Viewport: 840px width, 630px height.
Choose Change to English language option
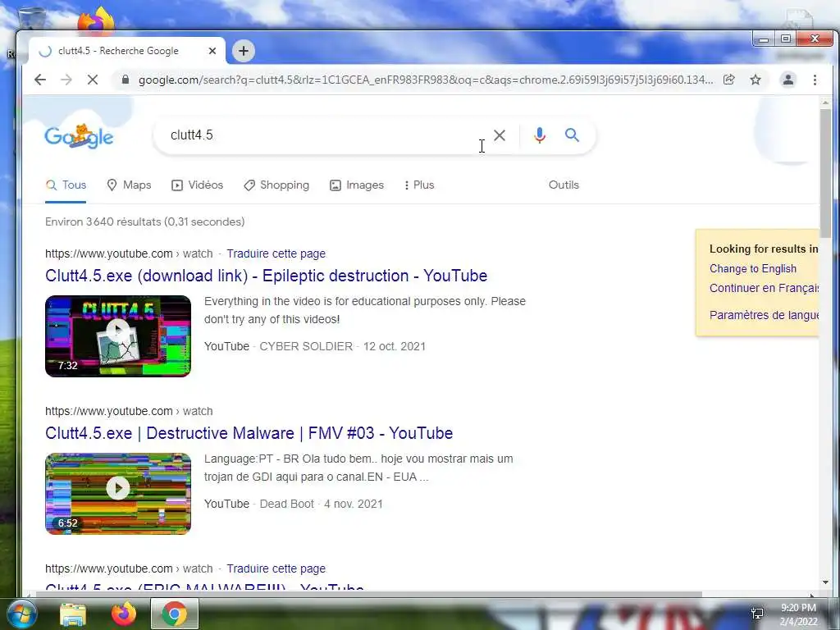753,268
